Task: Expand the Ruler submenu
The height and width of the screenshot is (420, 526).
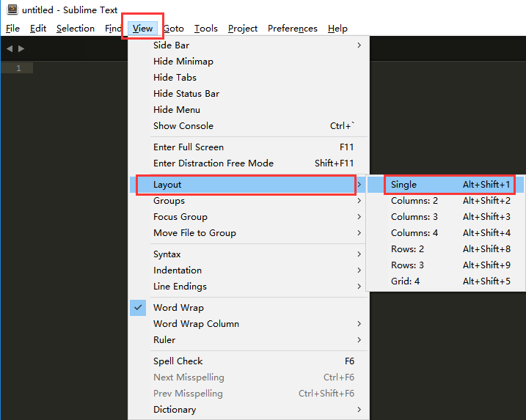Action: tap(249, 340)
